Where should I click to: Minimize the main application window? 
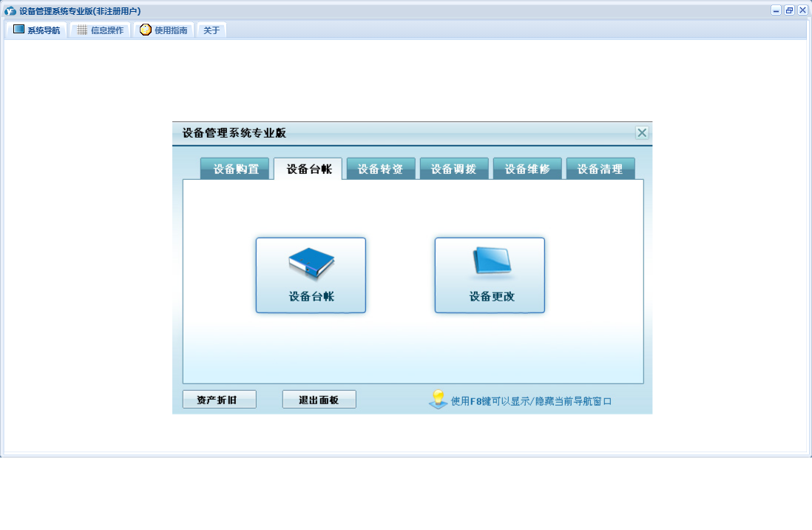pos(776,10)
